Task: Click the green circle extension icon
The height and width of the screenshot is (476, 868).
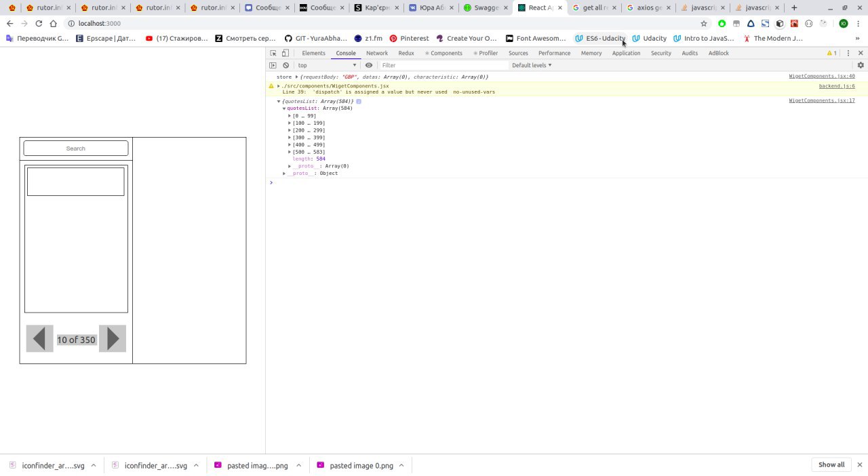Action: pyautogui.click(x=722, y=23)
